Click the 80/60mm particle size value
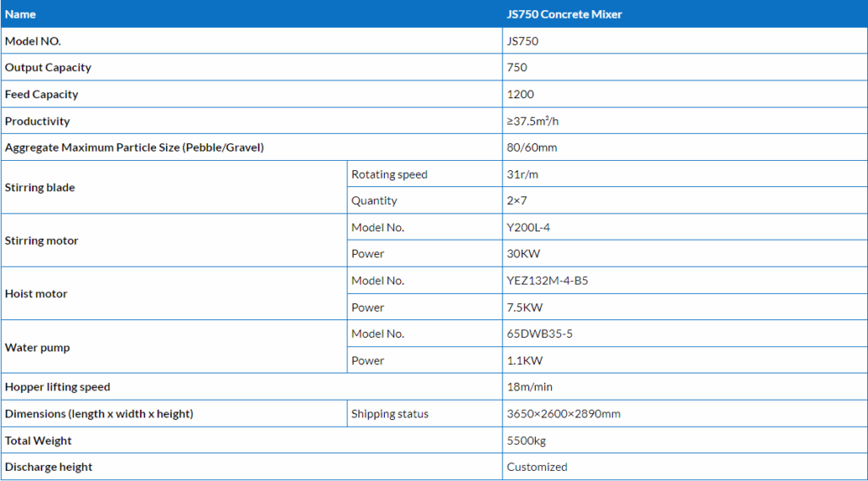 pos(531,147)
